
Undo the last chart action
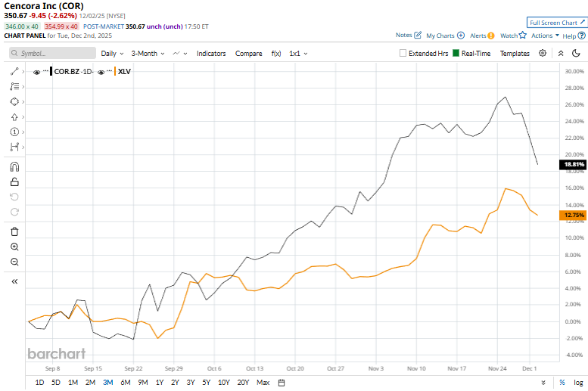[x=14, y=197]
